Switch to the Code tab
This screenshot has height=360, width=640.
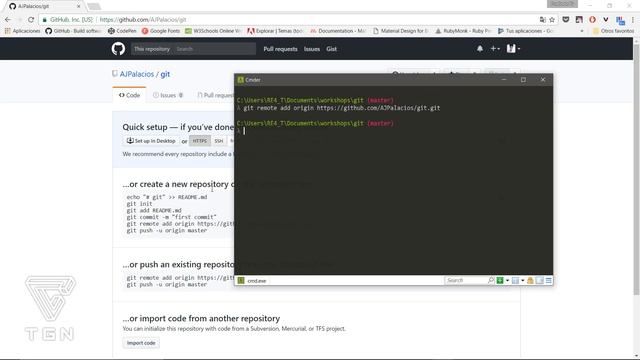pos(129,95)
